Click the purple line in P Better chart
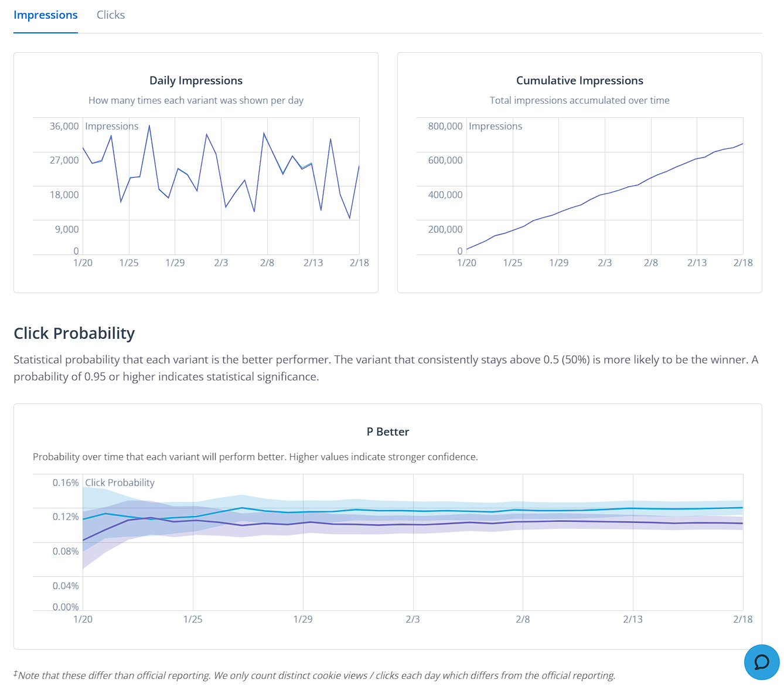 coord(469,522)
